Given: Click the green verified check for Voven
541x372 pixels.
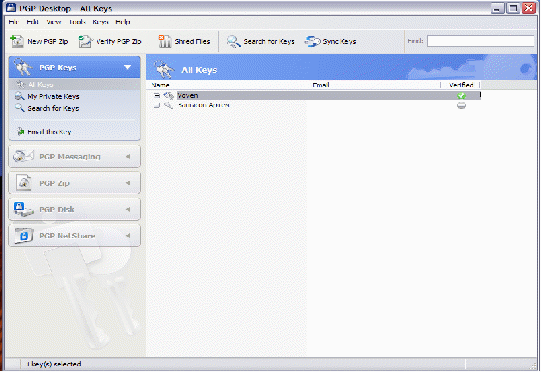Looking at the screenshot, I should [x=461, y=96].
